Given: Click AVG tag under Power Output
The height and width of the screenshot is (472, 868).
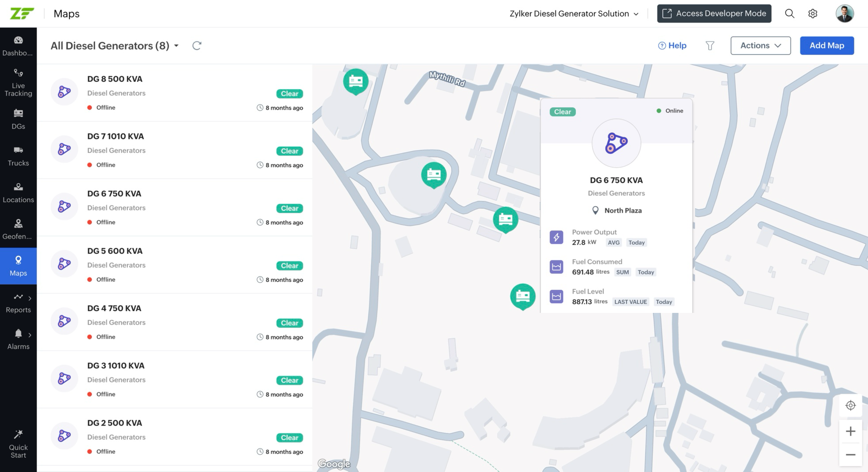Looking at the screenshot, I should tap(614, 242).
